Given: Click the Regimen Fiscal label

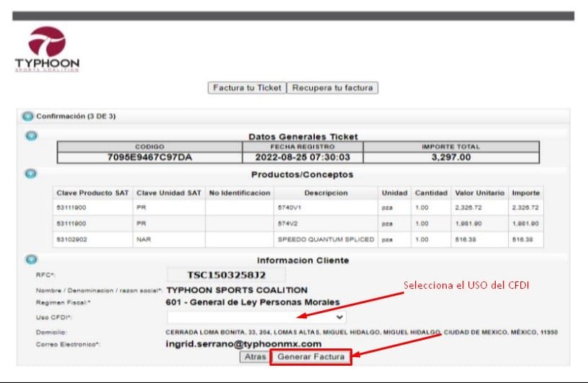Looking at the screenshot, I should pos(63,302).
